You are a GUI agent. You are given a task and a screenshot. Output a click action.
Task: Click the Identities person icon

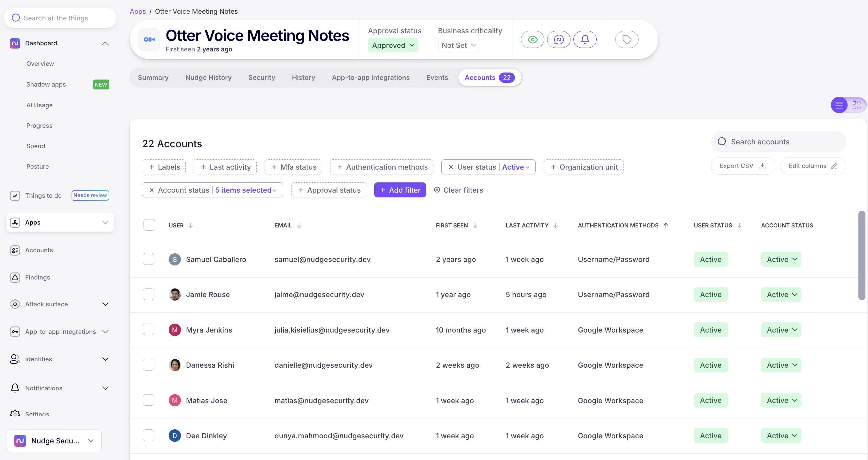pyautogui.click(x=14, y=359)
